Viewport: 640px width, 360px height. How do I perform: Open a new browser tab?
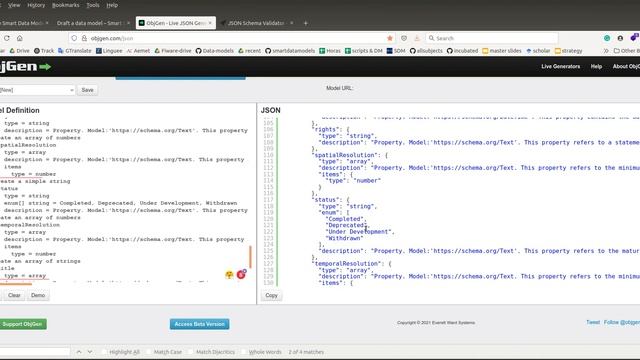pos(305,23)
